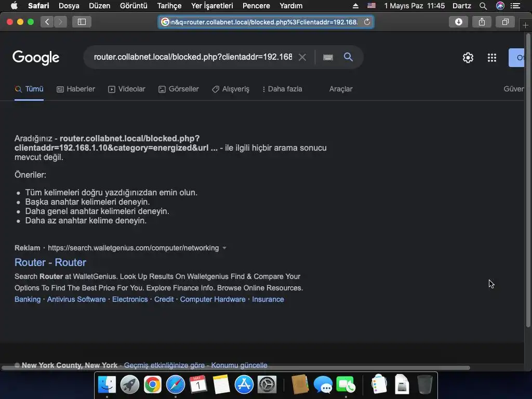Viewport: 532px width, 399px height.
Task: Reload the page using the refresh icon
Action: click(367, 22)
